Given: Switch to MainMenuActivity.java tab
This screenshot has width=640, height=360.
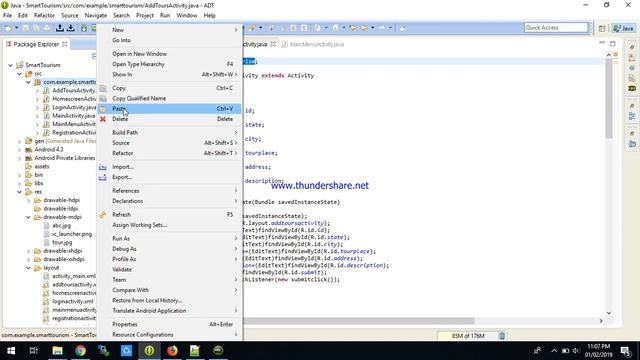Looking at the screenshot, I should pyautogui.click(x=313, y=44).
